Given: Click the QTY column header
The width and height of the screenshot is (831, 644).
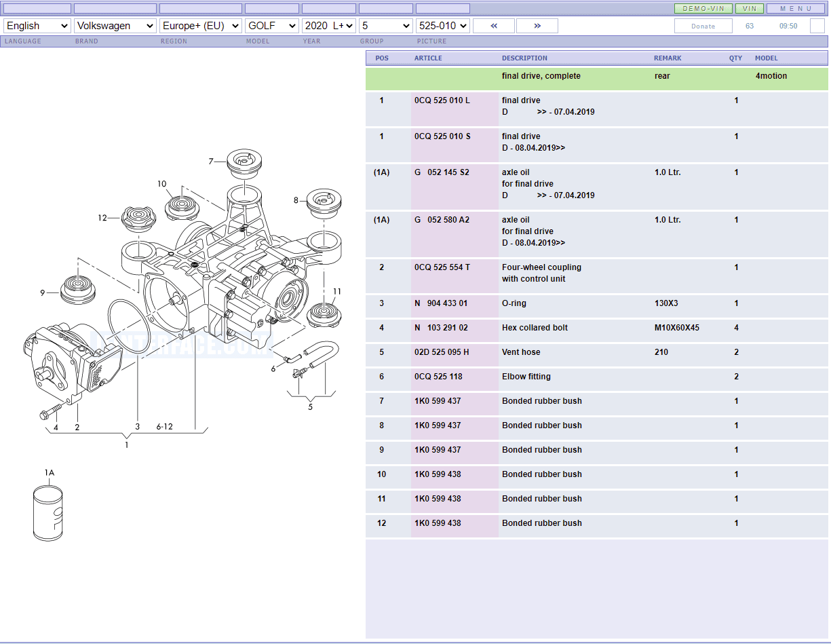Looking at the screenshot, I should 736,58.
